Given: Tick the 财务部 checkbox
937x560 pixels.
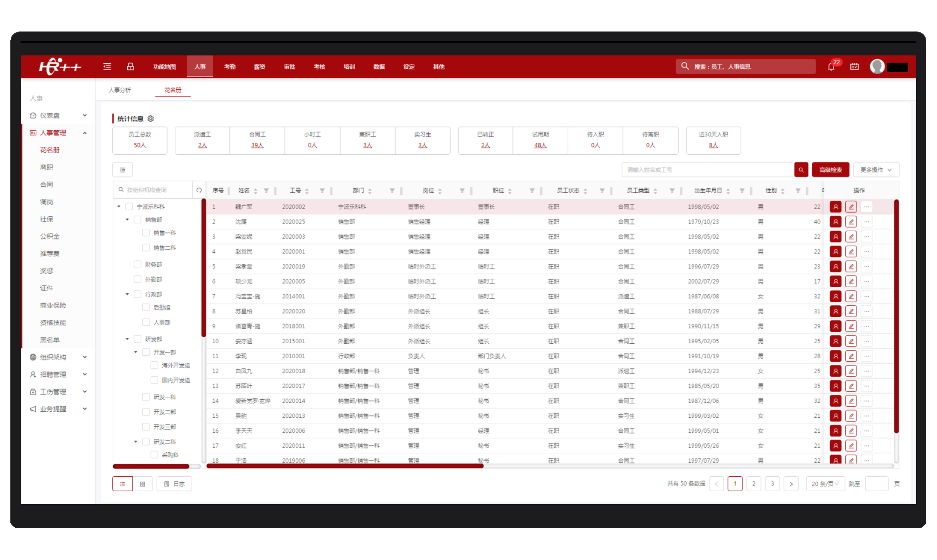Looking at the screenshot, I should [x=137, y=265].
